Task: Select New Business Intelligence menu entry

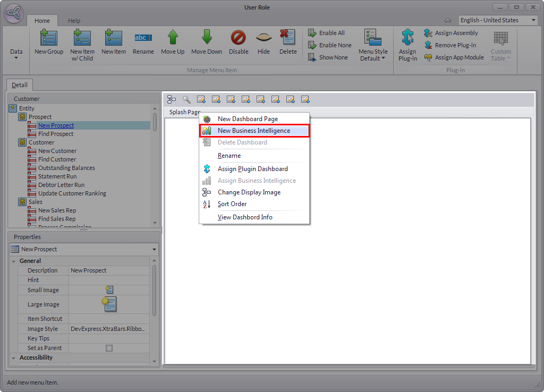Action: click(253, 131)
